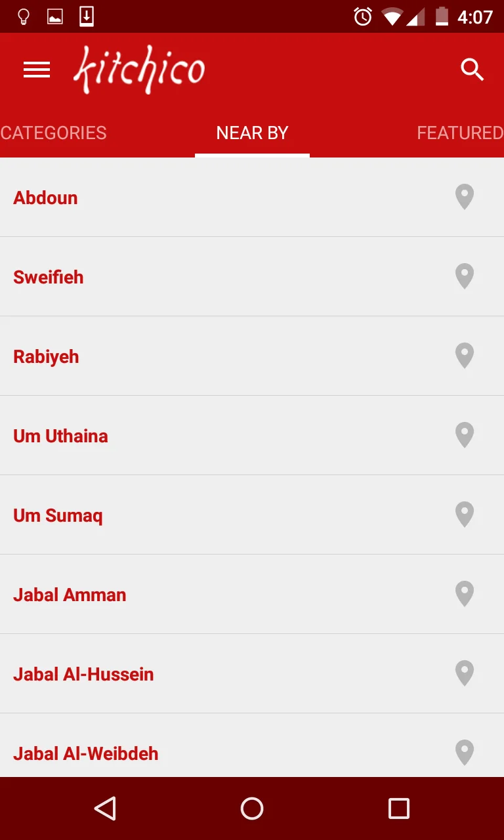Switch to the Featured tab
This screenshot has width=504, height=840.
pyautogui.click(x=460, y=133)
